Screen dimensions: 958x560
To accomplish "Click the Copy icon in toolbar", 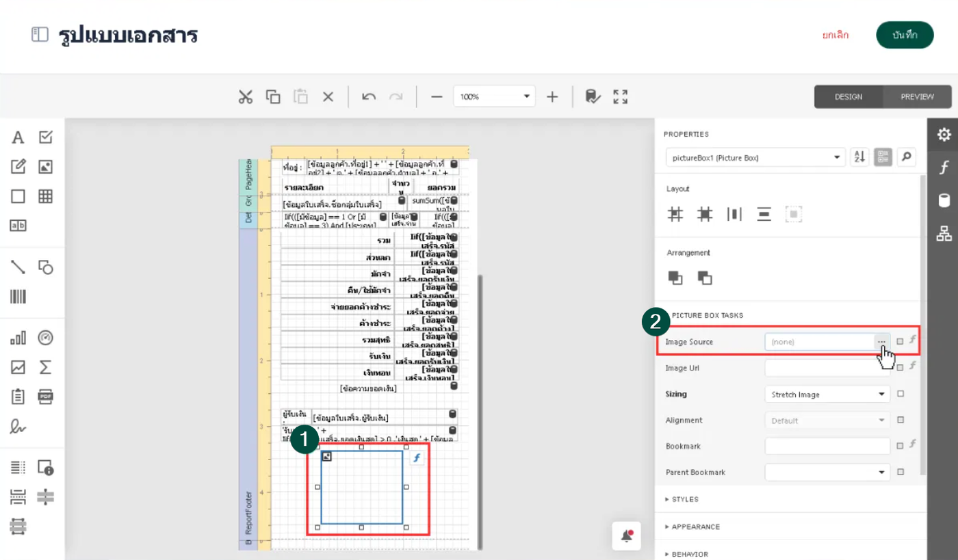I will [x=273, y=96].
